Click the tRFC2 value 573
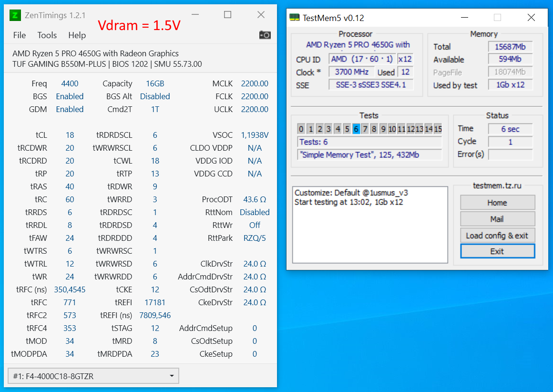 click(x=70, y=315)
